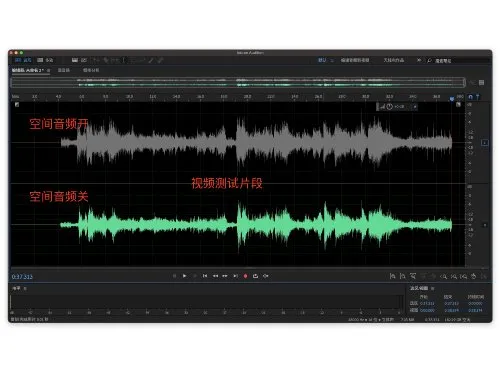
Task: Jump to the next marker
Action: tap(235, 276)
